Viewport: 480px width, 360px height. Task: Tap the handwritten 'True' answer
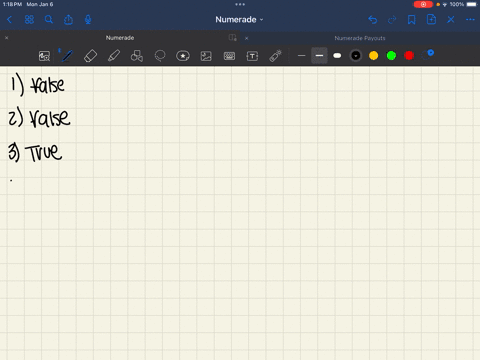pyautogui.click(x=44, y=153)
